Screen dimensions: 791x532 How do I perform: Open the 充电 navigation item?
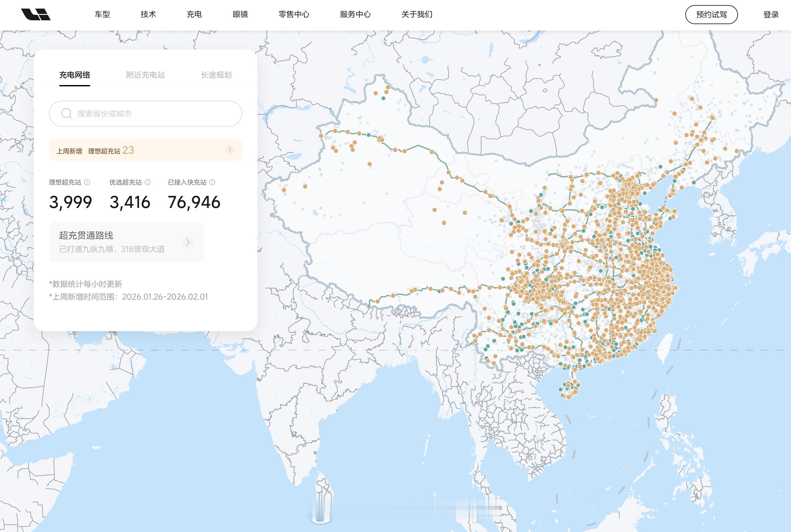tap(194, 15)
